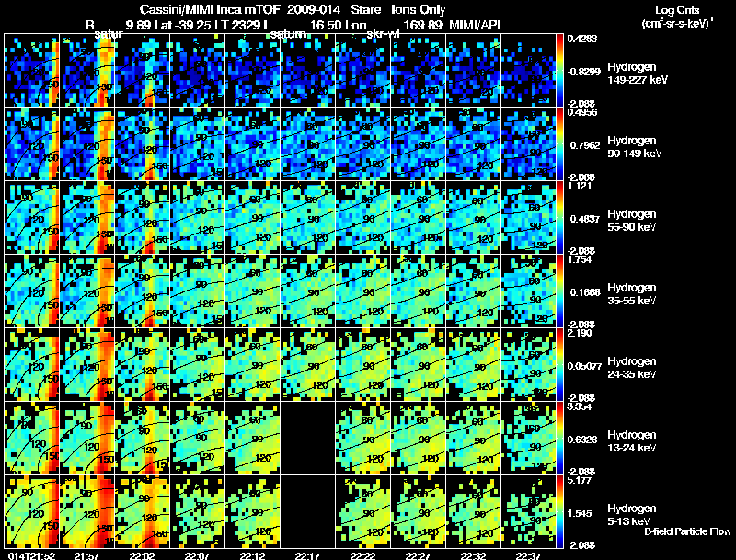Click the '0.6328' color scale value
The width and height of the screenshot is (736, 560).
582,440
